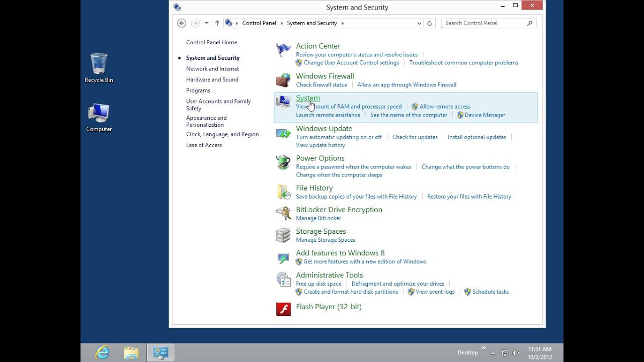Open Appearance and Personalization
This screenshot has width=644, height=362.
(x=206, y=121)
